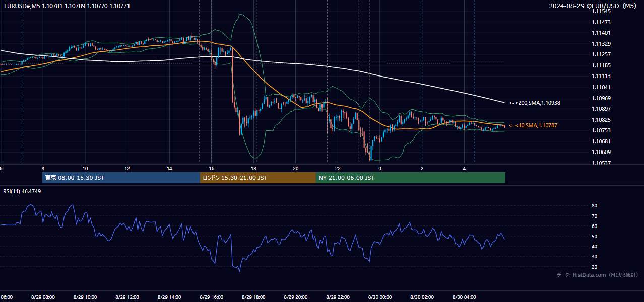Click the NY session bar 21:00-06:00 JST
The image size is (644, 302).
(411, 178)
